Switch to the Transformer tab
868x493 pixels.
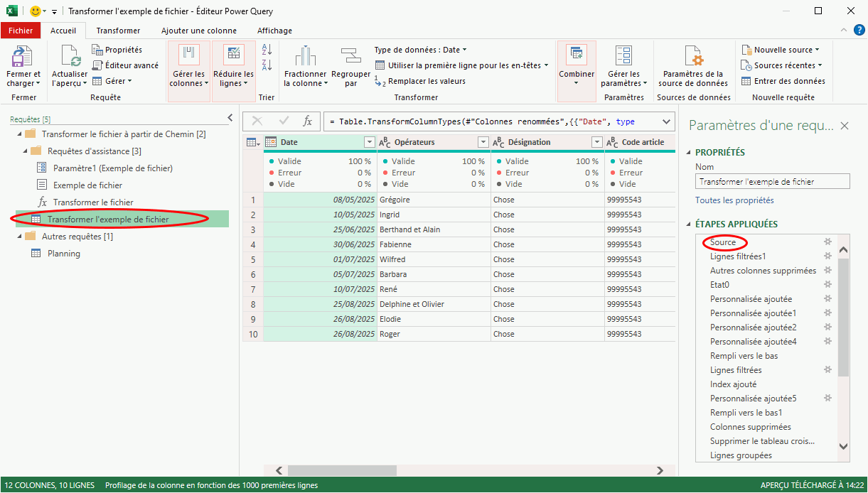tap(118, 31)
